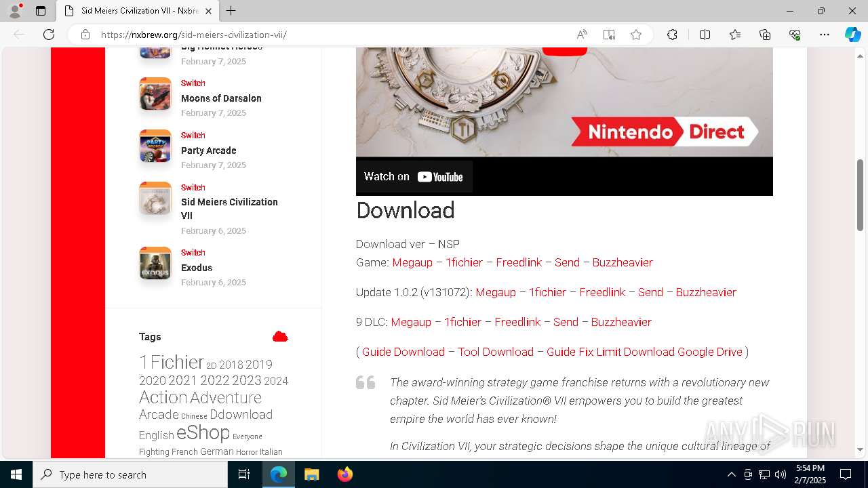Open the Tool Download link
868x488 pixels.
pyautogui.click(x=496, y=352)
